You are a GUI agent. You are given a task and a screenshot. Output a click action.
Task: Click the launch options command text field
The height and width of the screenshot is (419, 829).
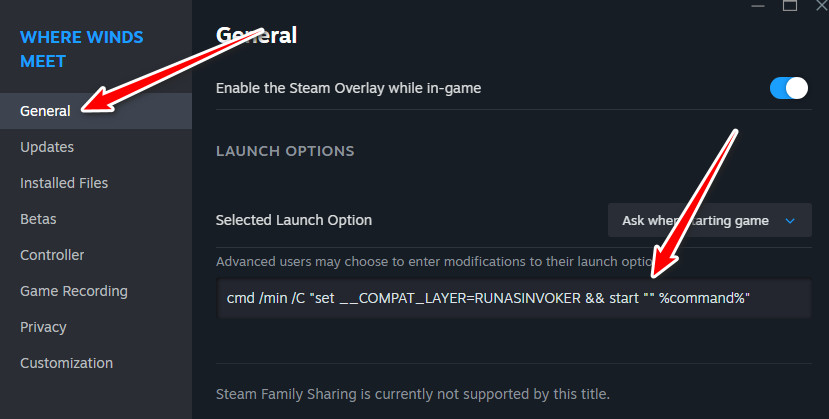pyautogui.click(x=514, y=298)
